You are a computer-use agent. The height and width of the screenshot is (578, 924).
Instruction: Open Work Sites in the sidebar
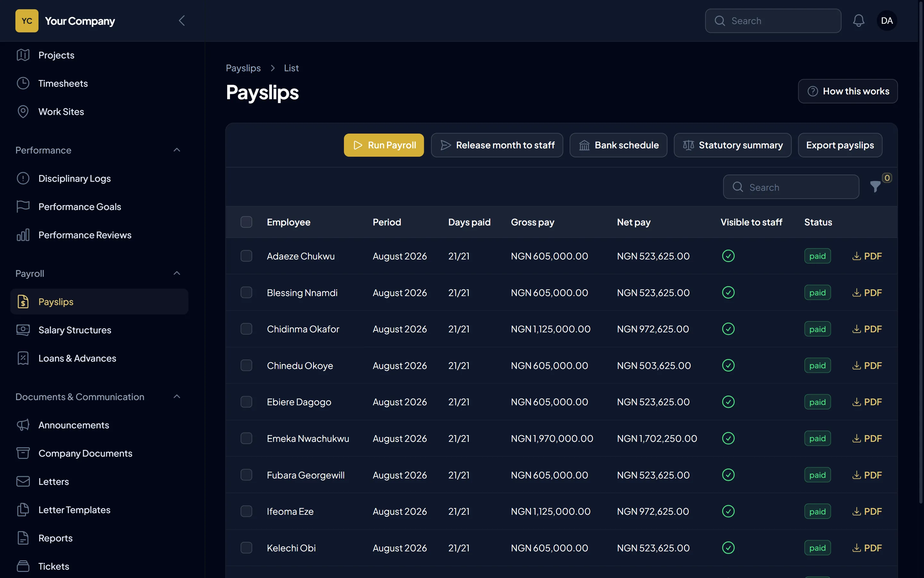pyautogui.click(x=99, y=112)
